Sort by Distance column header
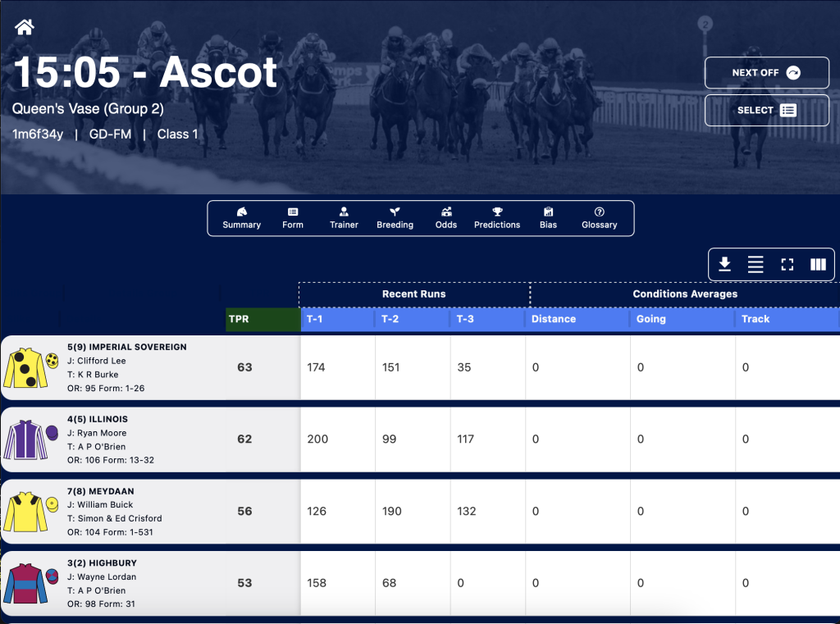Viewport: 840px width, 624px height. [x=577, y=319]
